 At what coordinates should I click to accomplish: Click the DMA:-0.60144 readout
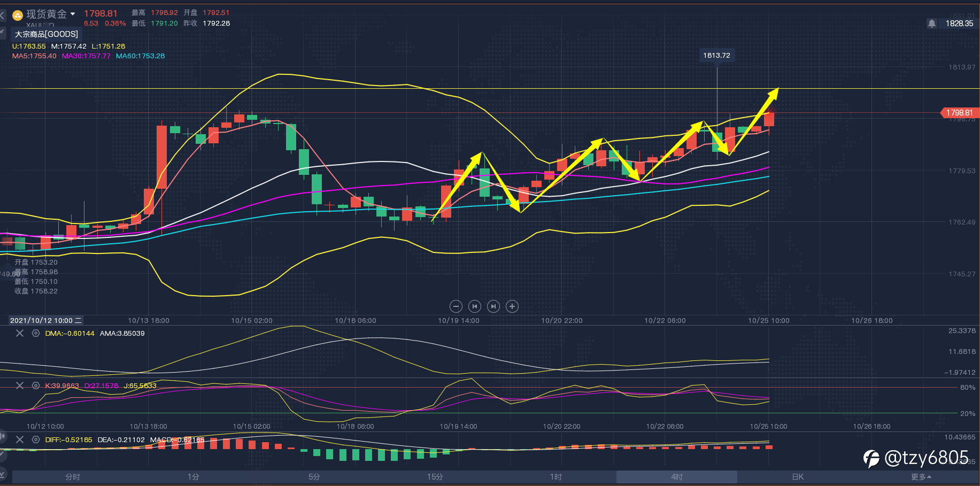70,333
